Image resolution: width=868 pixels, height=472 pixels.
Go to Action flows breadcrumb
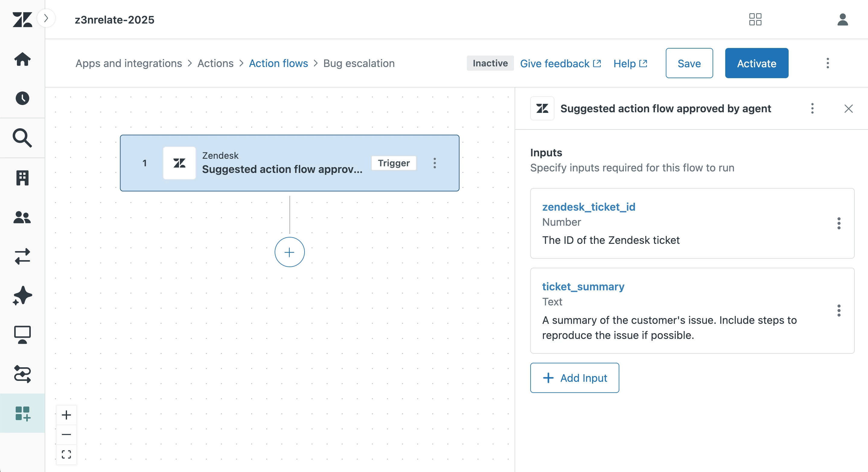pos(278,63)
